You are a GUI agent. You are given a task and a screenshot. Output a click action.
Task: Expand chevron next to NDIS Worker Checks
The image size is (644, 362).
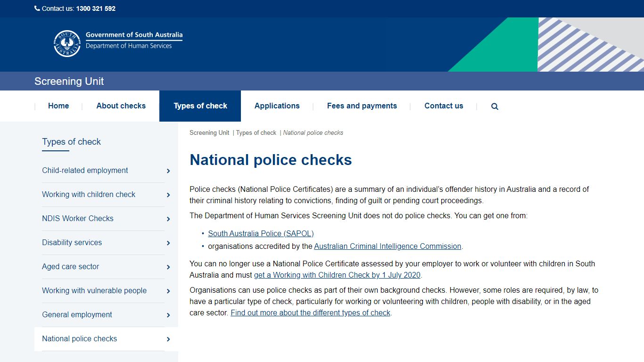tap(168, 219)
